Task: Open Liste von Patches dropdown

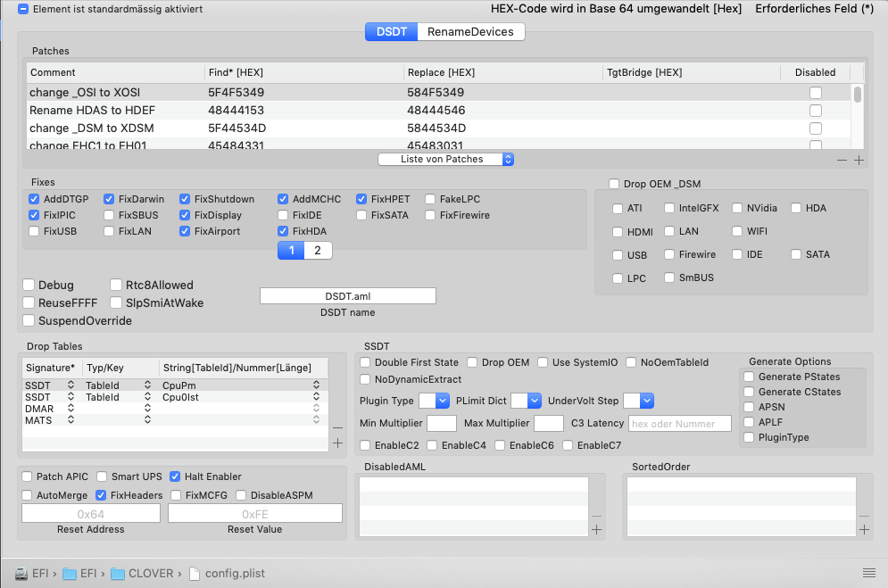Action: tap(445, 159)
